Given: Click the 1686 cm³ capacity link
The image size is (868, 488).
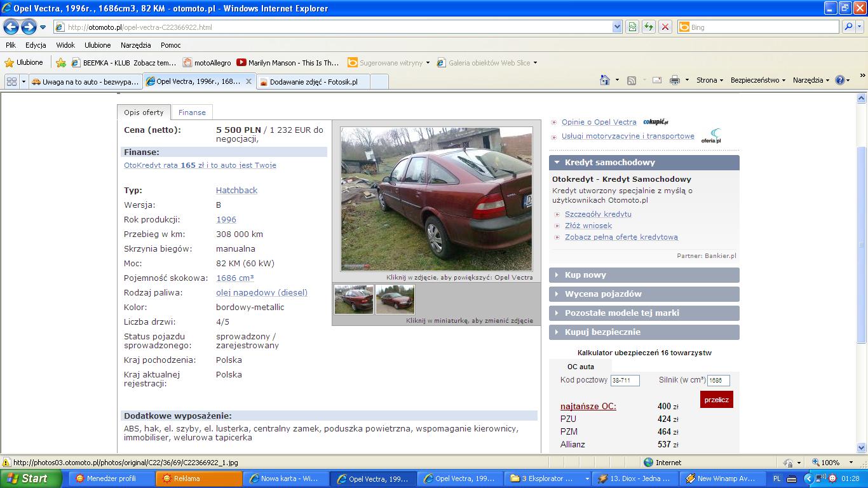Looking at the screenshot, I should tap(235, 278).
